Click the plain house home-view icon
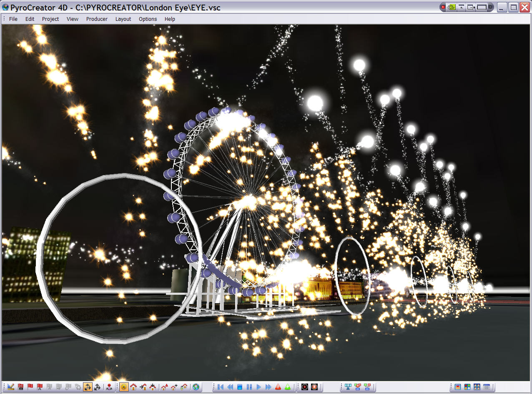Screen dimensions: 532x394 click(x=133, y=387)
